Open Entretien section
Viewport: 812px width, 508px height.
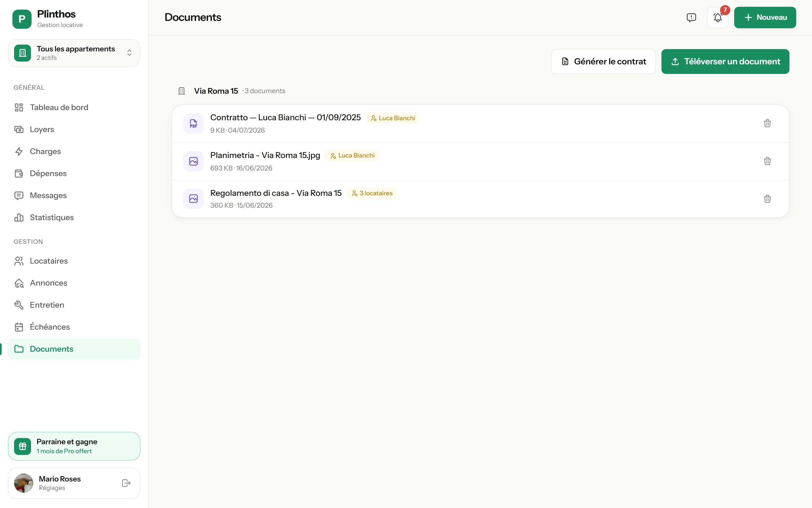[74, 305]
